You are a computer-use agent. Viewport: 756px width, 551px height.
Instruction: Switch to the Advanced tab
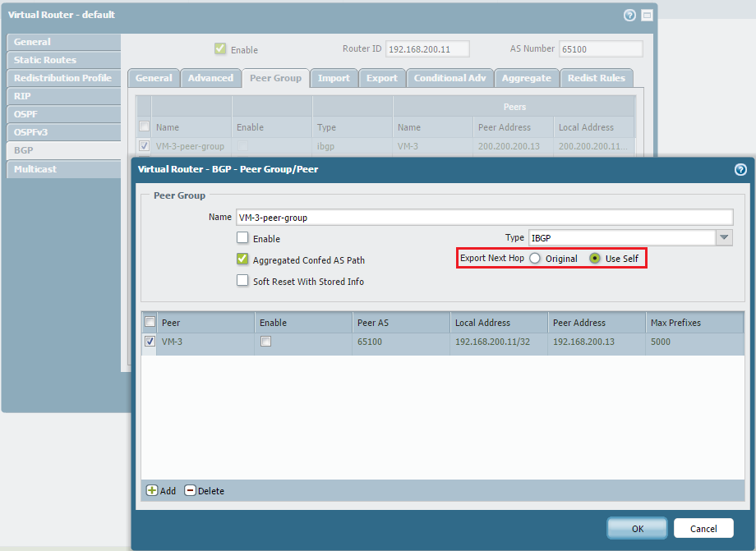[210, 78]
